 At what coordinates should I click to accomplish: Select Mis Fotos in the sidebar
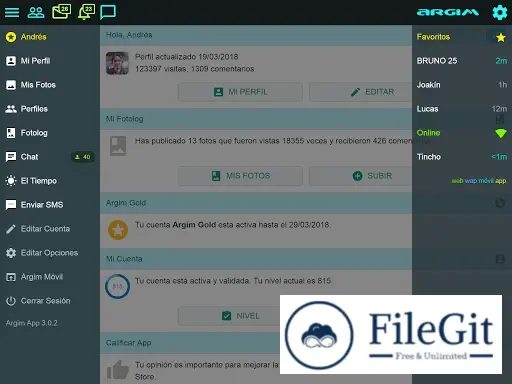click(x=50, y=85)
